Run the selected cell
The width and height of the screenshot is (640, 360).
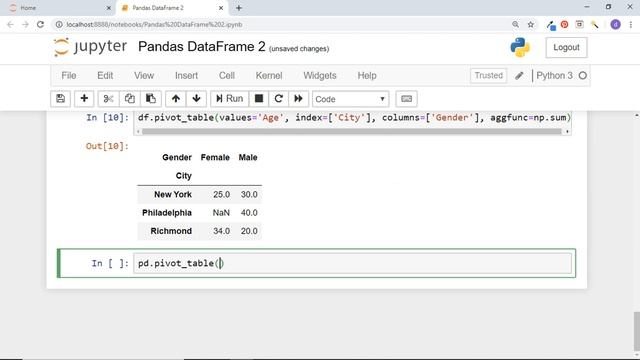click(229, 99)
